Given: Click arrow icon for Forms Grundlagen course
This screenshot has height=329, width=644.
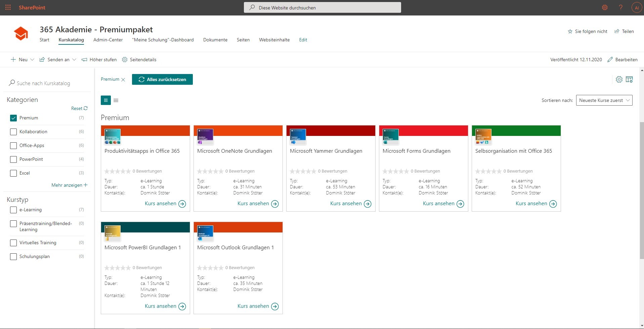Looking at the screenshot, I should [460, 204].
